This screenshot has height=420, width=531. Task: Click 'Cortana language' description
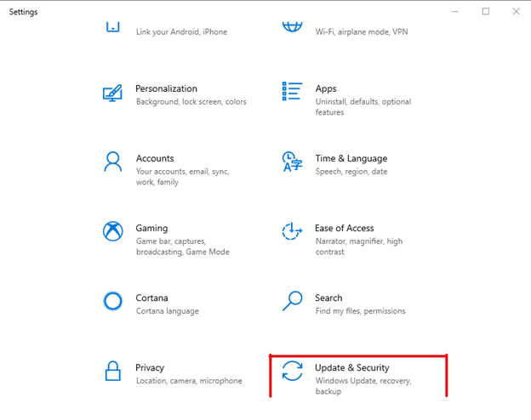click(168, 311)
